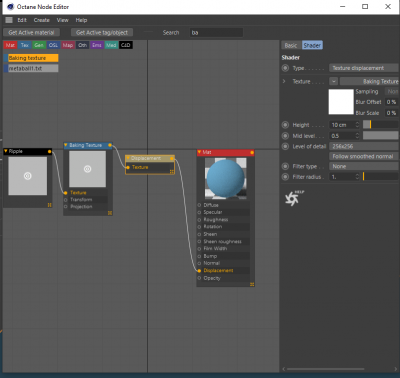Click the Get Active material button
400x378 pixels.
point(31,32)
